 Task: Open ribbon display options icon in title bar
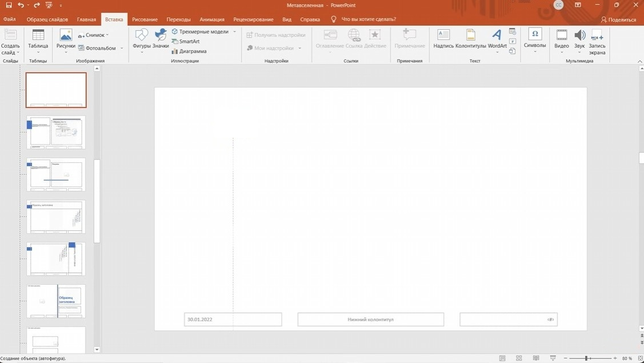578,5
